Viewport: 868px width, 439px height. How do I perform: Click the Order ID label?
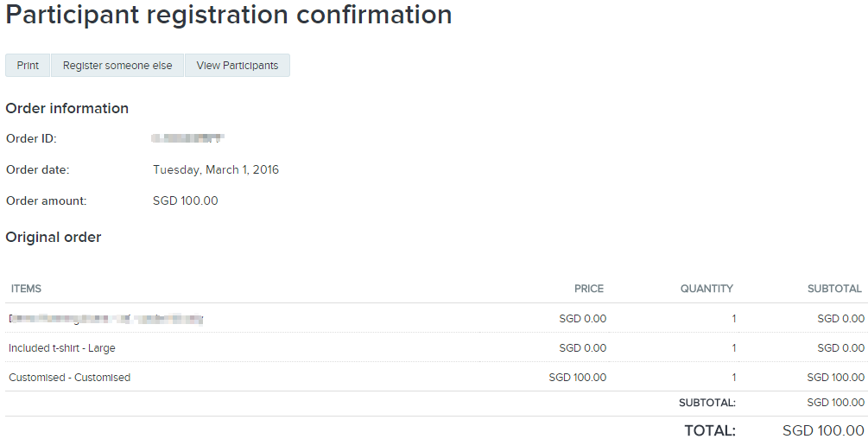tap(31, 138)
